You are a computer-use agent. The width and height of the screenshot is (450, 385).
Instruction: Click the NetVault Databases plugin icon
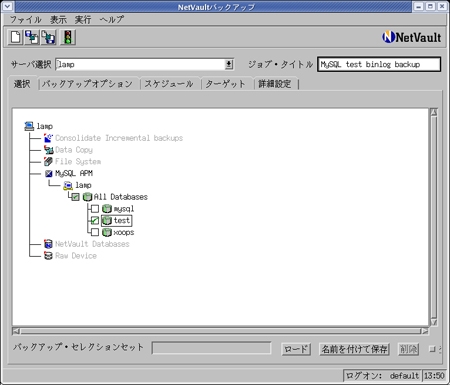pyautogui.click(x=49, y=244)
